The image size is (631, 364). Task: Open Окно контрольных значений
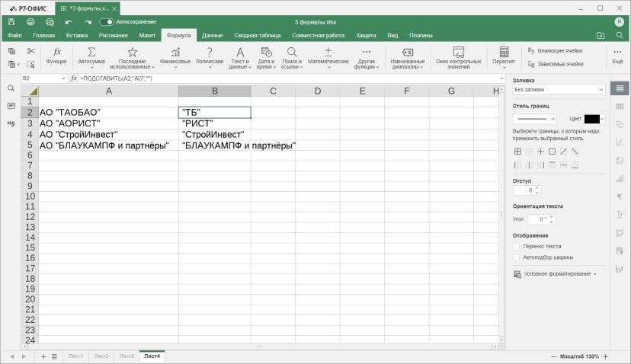pyautogui.click(x=458, y=58)
